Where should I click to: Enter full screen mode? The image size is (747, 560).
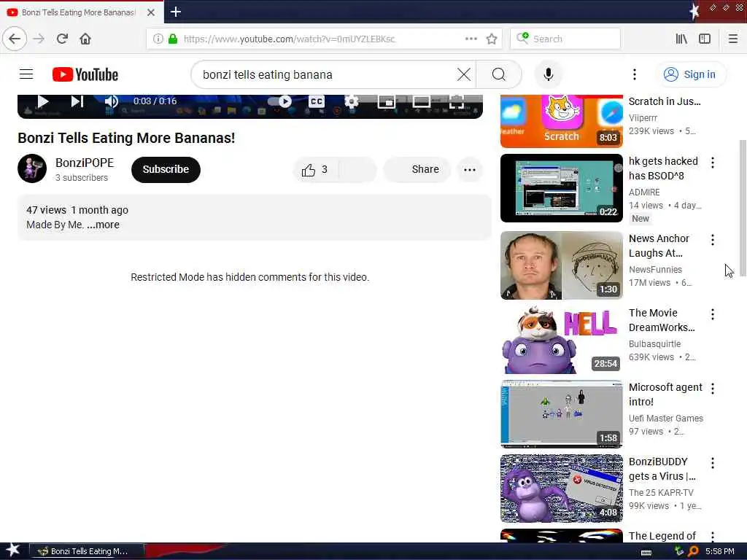[457, 101]
